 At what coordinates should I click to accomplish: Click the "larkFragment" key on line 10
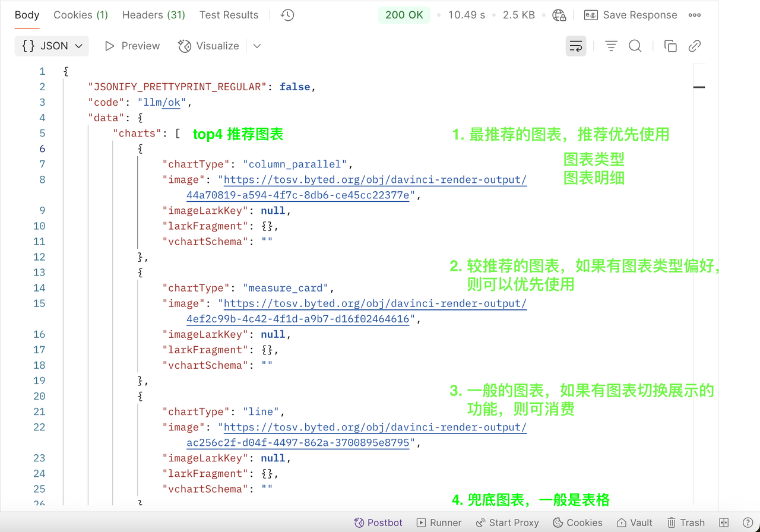[206, 226]
